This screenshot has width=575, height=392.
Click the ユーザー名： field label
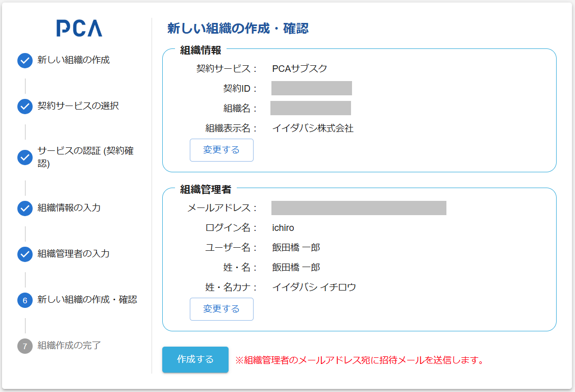coord(232,248)
